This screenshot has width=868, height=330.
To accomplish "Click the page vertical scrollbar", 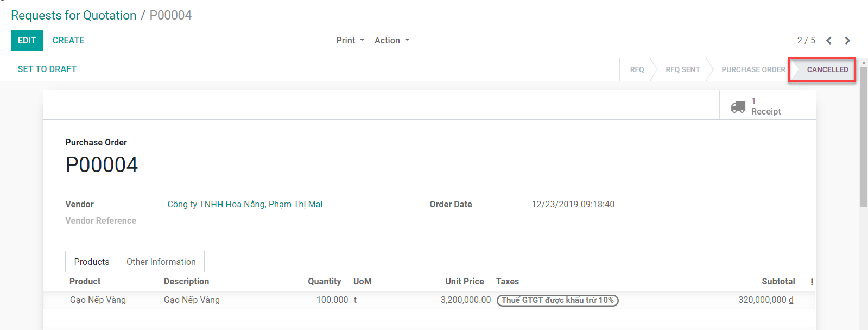I will (864, 136).
